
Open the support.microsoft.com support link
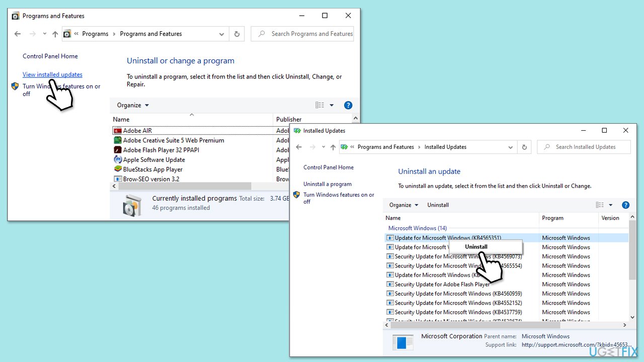[x=576, y=345]
